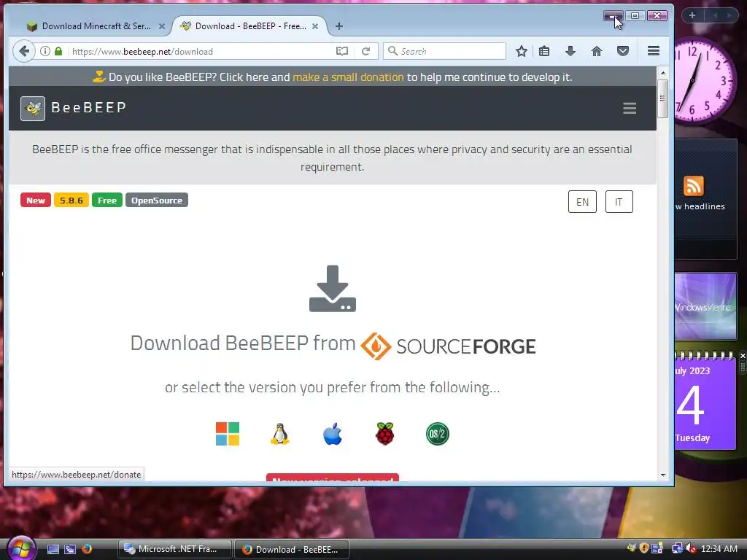The image size is (747, 560).
Task: Go back with the browser back arrow
Action: pos(24,52)
